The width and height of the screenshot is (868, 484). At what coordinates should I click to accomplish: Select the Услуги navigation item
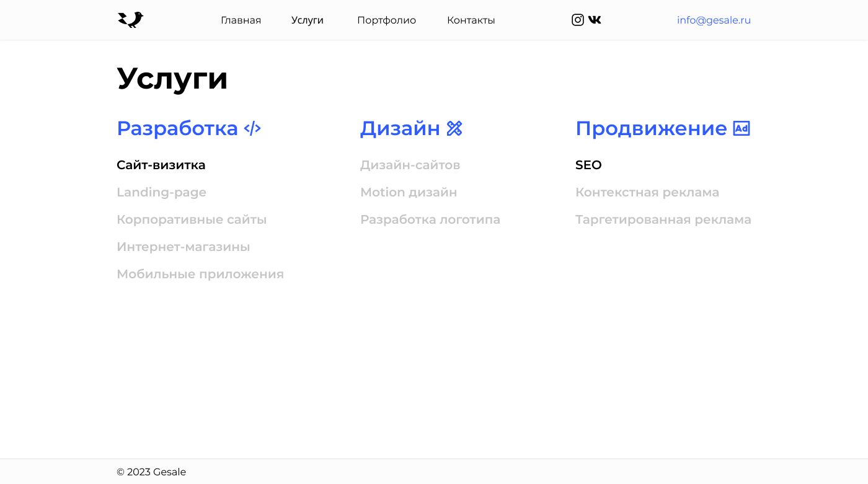click(308, 20)
